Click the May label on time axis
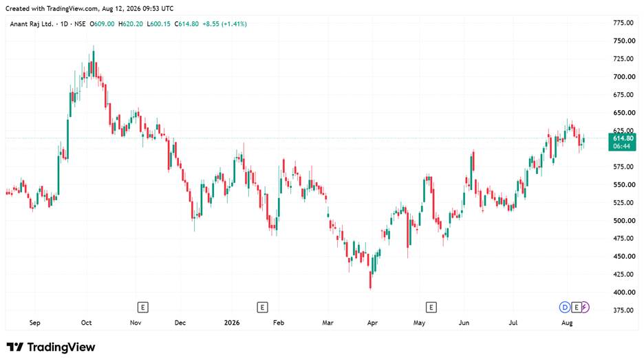This screenshot has height=364, width=644. 419,323
